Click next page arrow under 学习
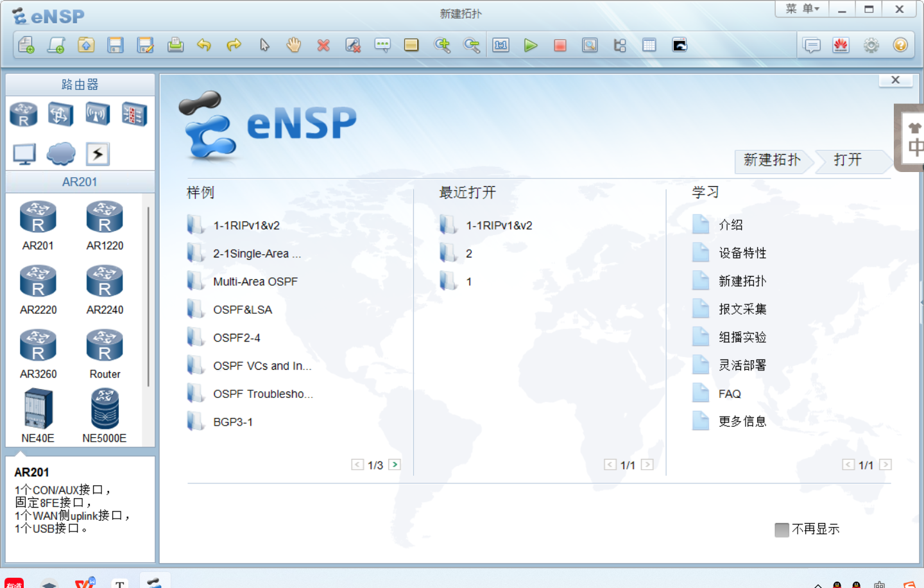This screenshot has width=924, height=588. tap(886, 465)
